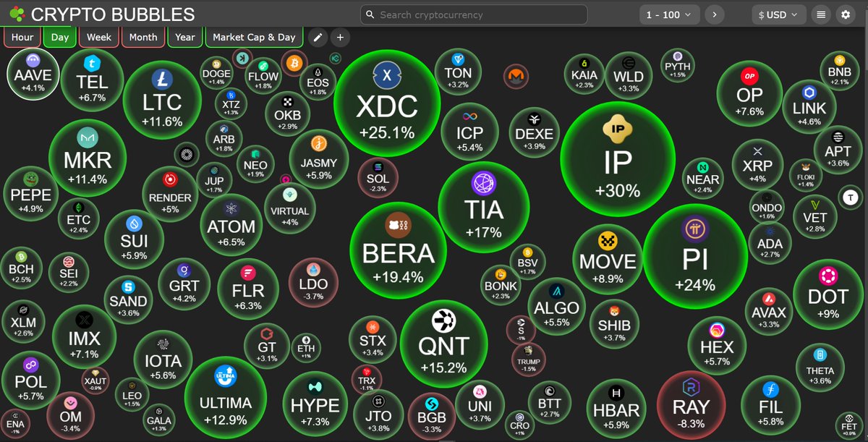Click the ICP bubble

coord(469,132)
